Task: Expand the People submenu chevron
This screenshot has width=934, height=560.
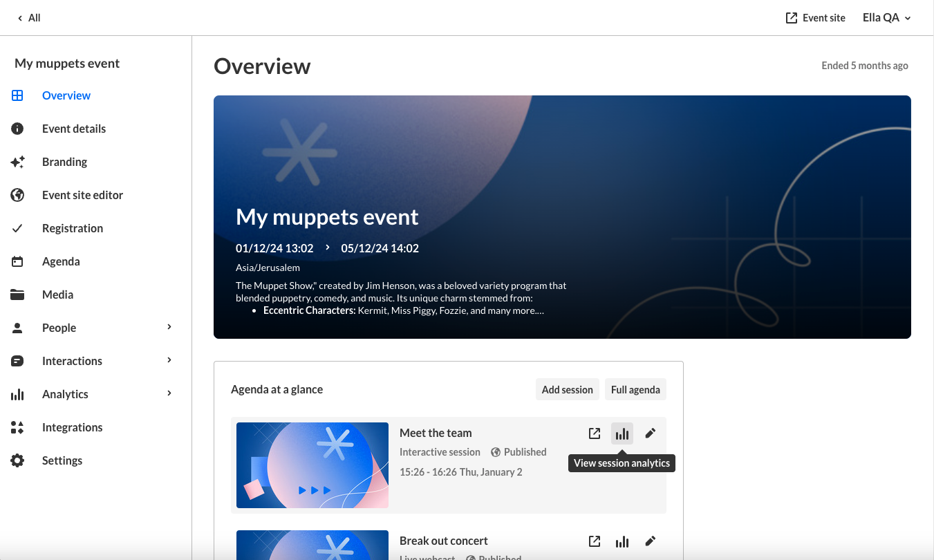Action: pyautogui.click(x=169, y=327)
